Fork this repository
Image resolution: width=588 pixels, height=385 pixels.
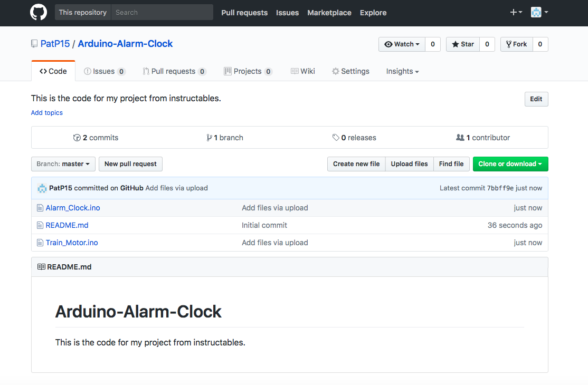517,44
